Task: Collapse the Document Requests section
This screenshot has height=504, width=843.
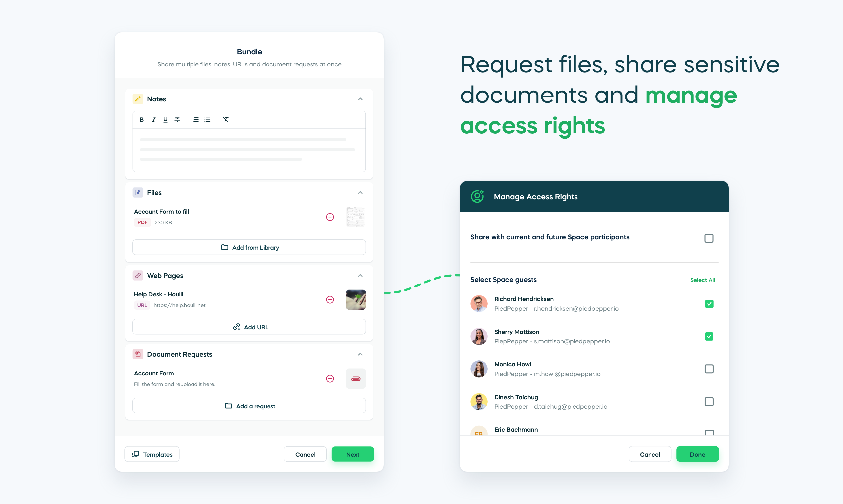Action: tap(360, 354)
